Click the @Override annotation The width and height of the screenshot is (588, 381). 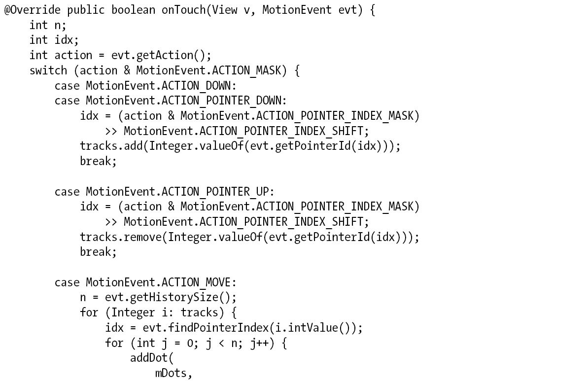click(x=32, y=10)
